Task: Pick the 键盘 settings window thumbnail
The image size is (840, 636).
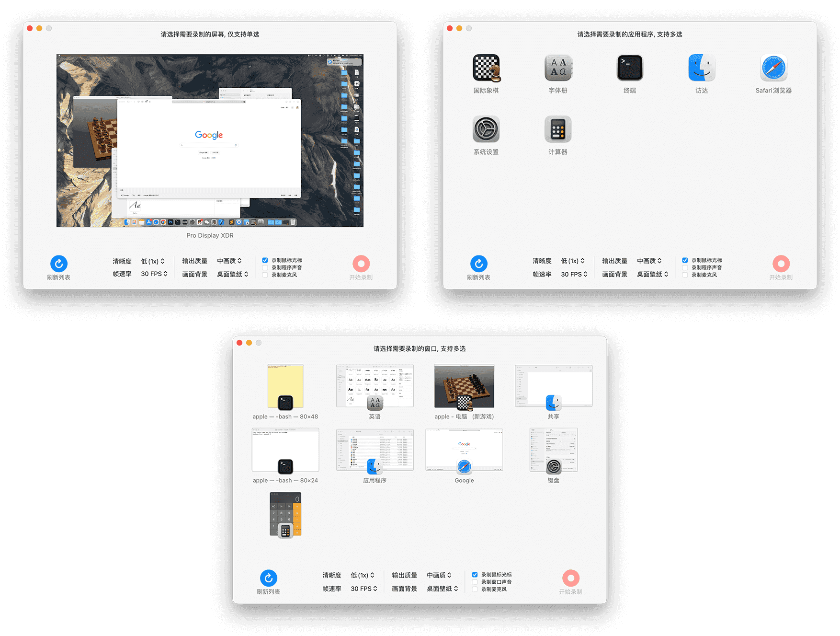Action: pos(554,450)
